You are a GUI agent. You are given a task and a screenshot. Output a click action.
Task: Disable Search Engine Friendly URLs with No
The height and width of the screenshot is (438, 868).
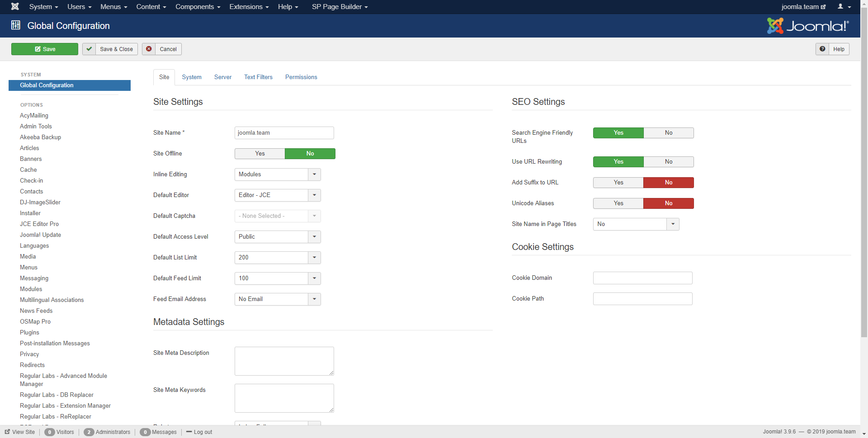[668, 133]
